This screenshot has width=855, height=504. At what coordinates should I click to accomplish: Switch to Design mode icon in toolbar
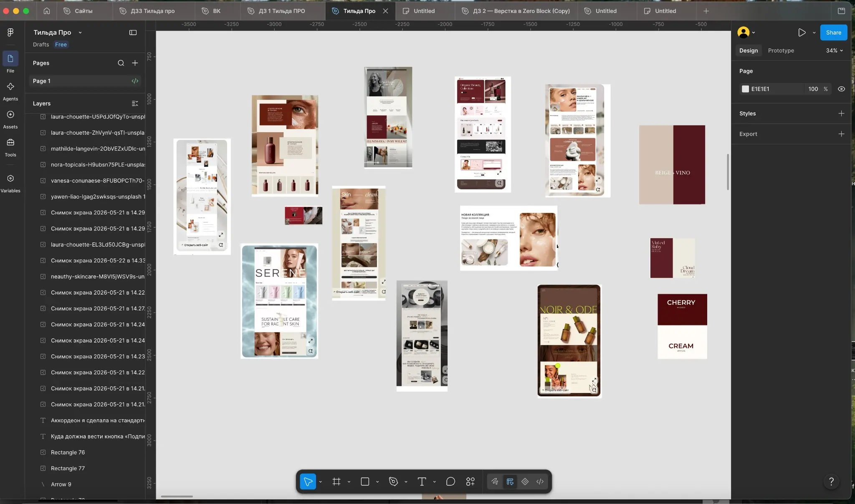pos(510,481)
